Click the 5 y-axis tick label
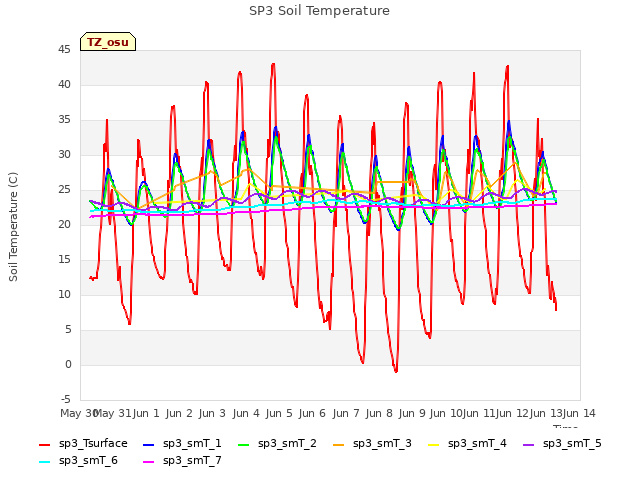 pos(68,329)
